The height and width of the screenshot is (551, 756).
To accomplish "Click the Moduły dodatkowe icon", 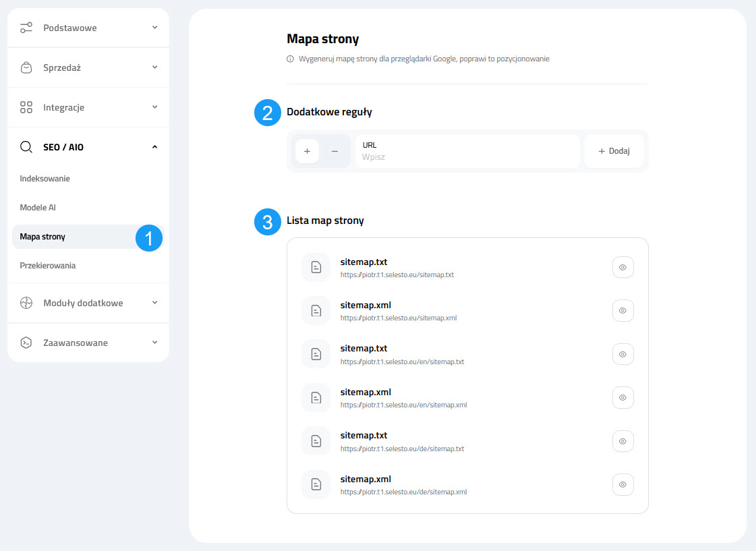I will 26,303.
